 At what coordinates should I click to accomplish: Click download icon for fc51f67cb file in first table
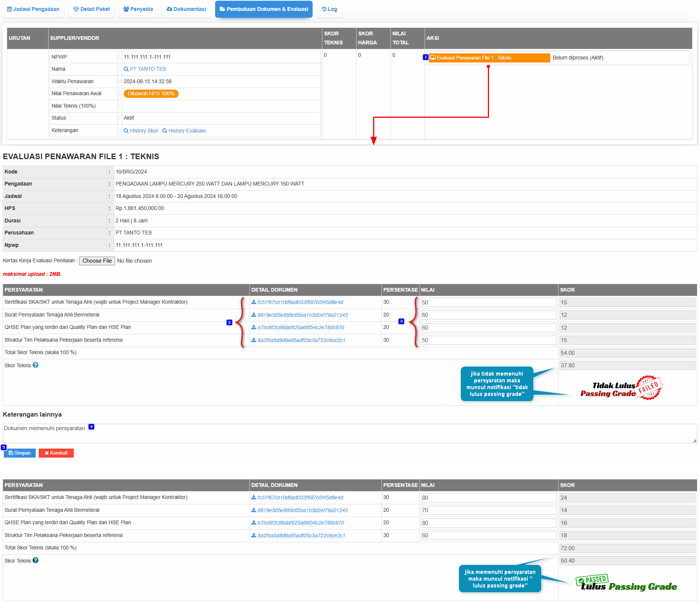[x=254, y=302]
